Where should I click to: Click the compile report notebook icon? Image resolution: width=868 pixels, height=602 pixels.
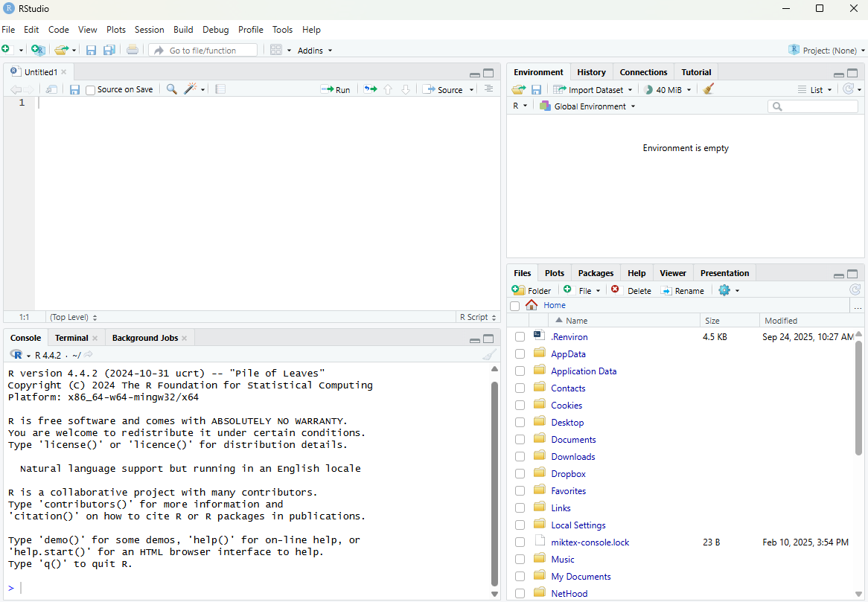(x=220, y=89)
